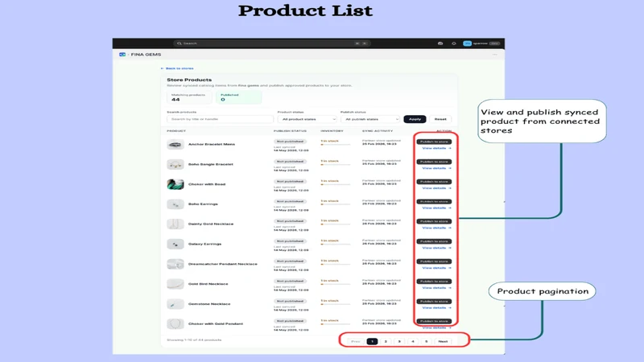This screenshot has height=362, width=644.
Task: Click Not published badge for Boho Earrings
Action: point(290,202)
